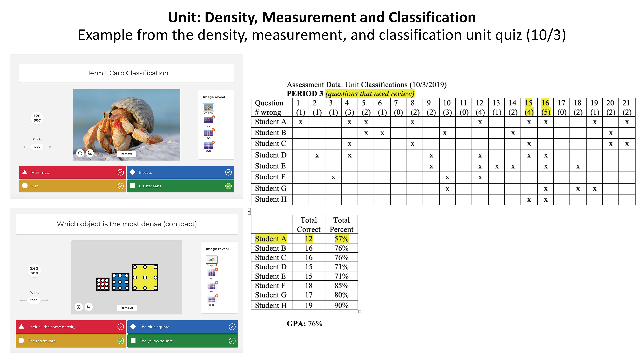Screen dimensions: 644x362
Task: Click the 90% cell for Student H
Action: (341, 305)
